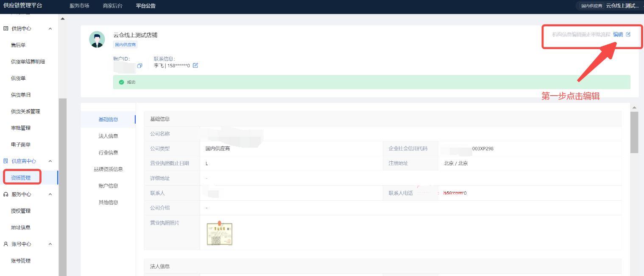
Task: Toggle the 账号中心 section chevron
Action: [50, 244]
